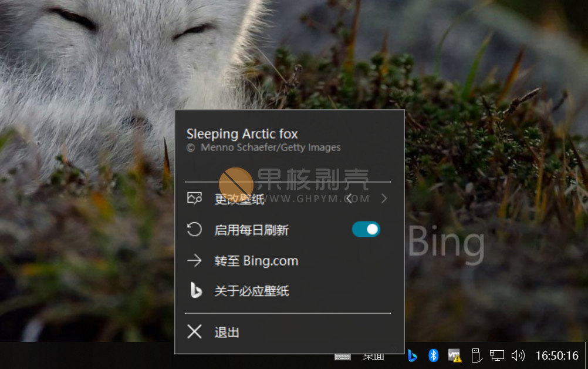Screen dimensions: 588x369
Task: Click the USB safely remove hardware icon
Action: pos(476,355)
